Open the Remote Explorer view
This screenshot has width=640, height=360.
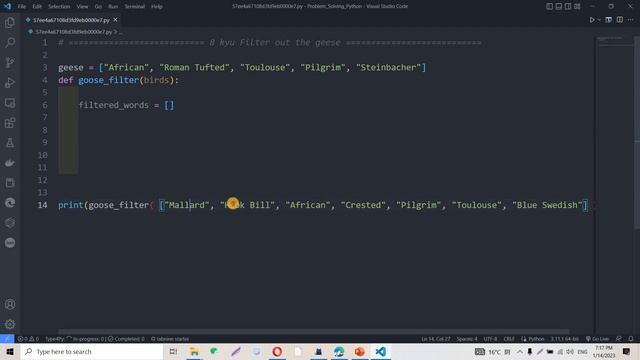10,102
